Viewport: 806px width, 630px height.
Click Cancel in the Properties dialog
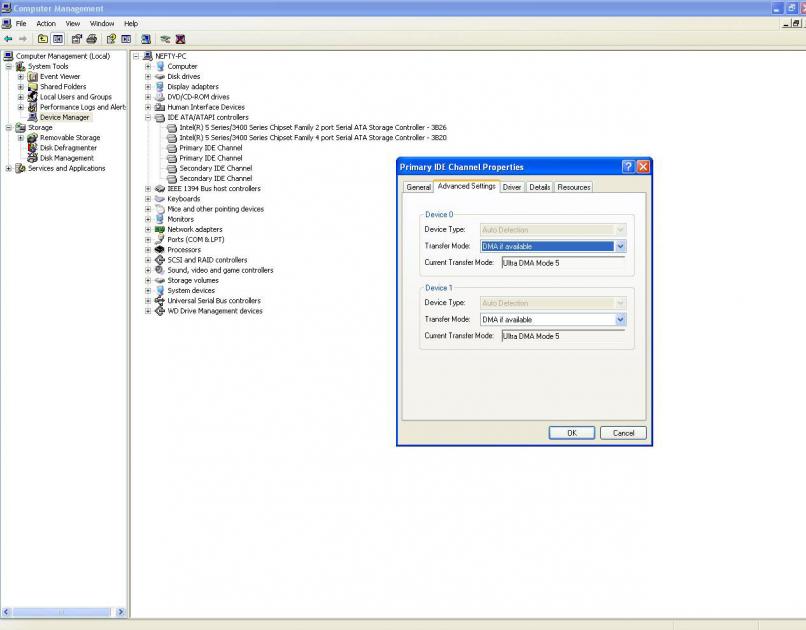pyautogui.click(x=623, y=433)
